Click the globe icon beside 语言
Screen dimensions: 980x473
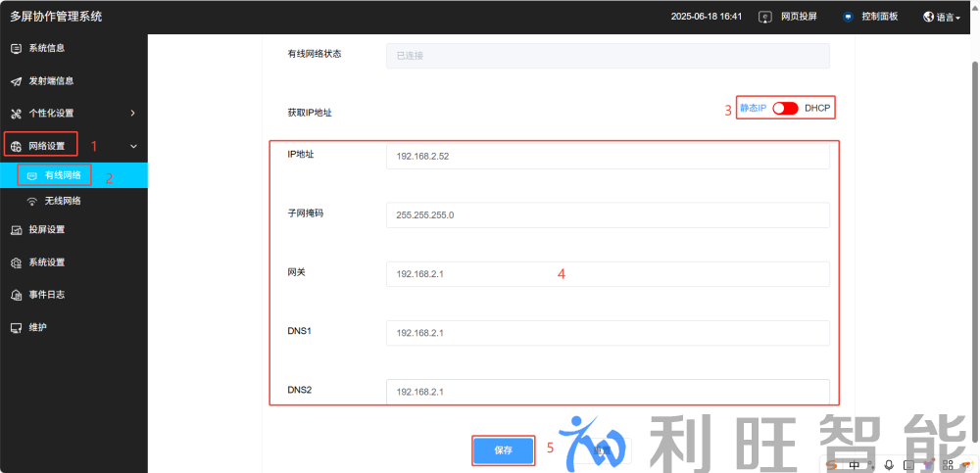pos(929,17)
